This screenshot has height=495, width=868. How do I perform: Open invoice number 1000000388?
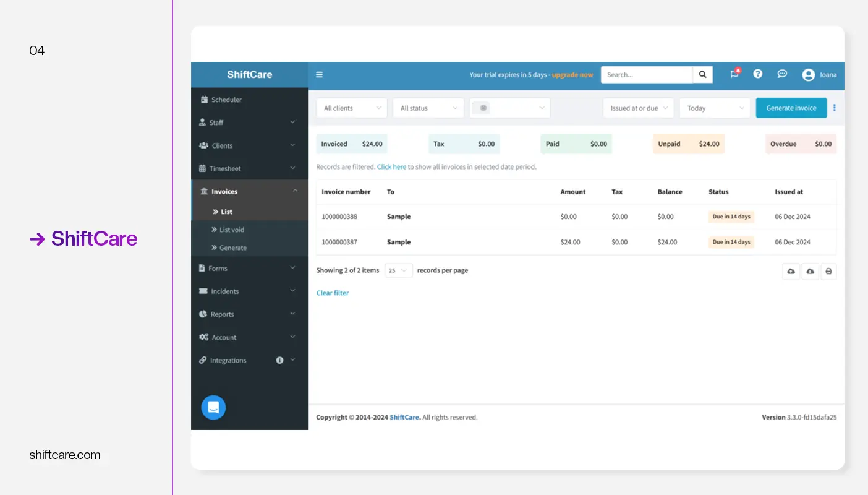[x=339, y=217]
